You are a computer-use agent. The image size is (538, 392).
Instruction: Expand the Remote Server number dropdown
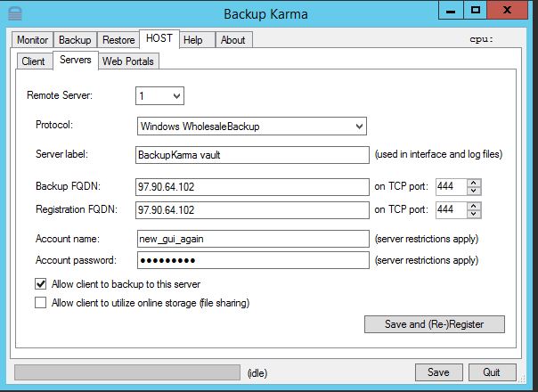point(160,95)
